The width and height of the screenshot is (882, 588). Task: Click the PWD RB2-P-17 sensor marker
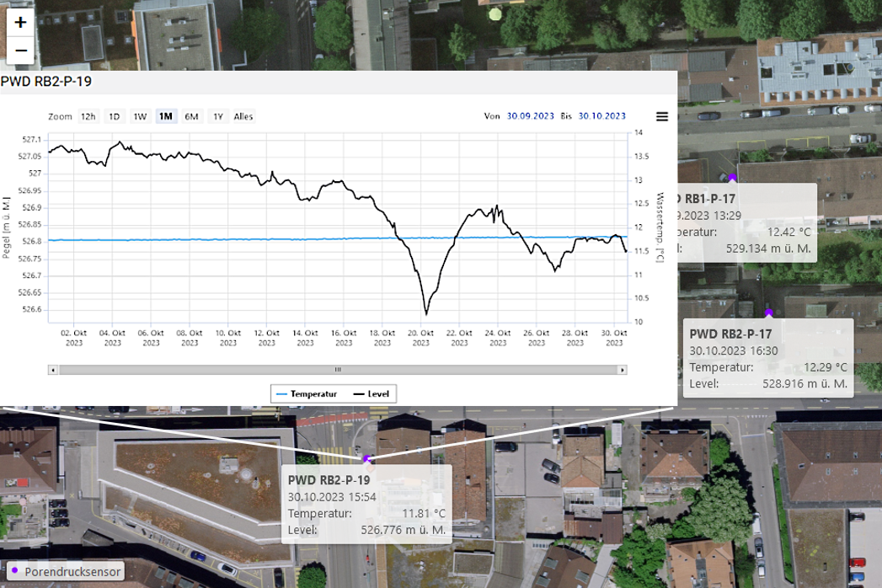[x=768, y=313]
